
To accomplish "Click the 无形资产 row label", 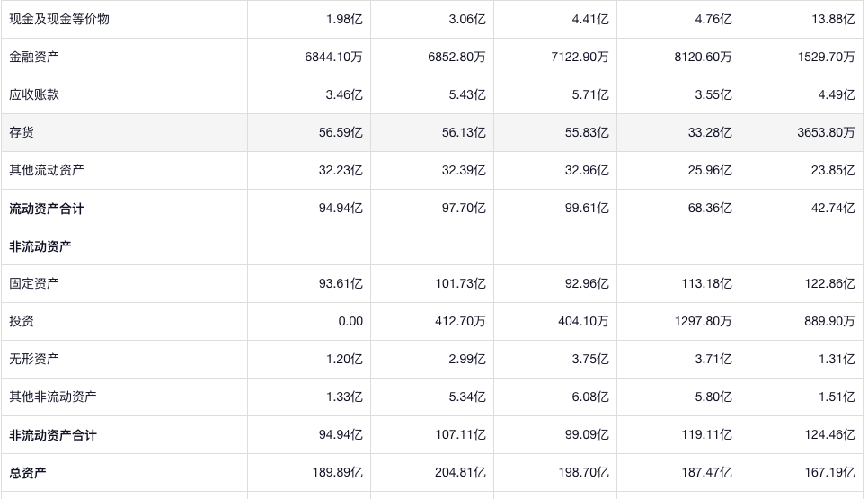I will [x=34, y=359].
